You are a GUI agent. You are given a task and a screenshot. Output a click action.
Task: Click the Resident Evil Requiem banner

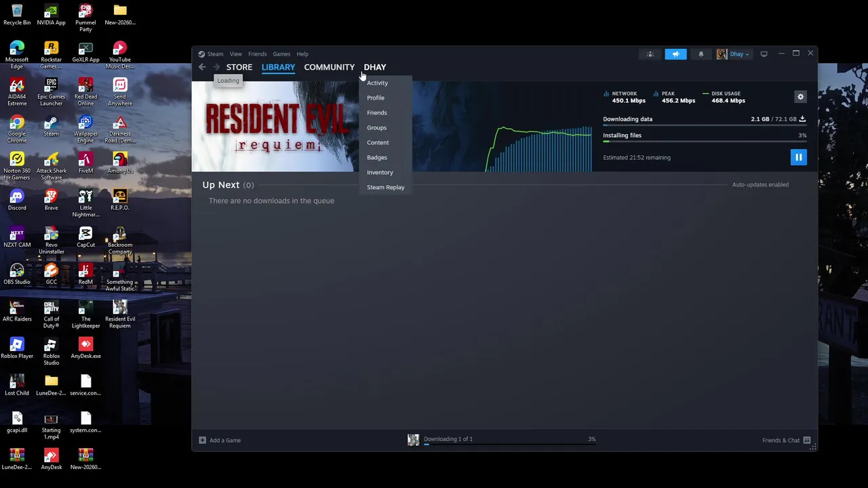275,127
